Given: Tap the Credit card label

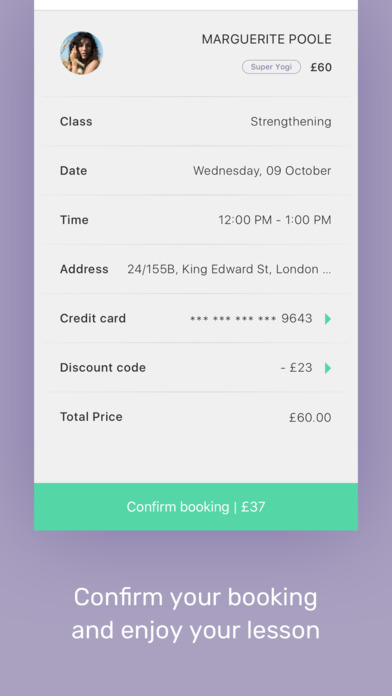Looking at the screenshot, I should tap(93, 318).
